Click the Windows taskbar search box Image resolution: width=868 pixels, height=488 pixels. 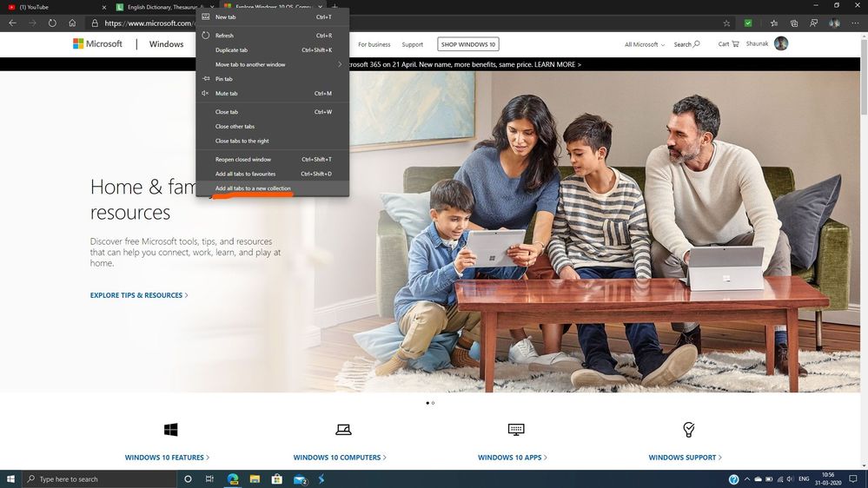[100, 479]
